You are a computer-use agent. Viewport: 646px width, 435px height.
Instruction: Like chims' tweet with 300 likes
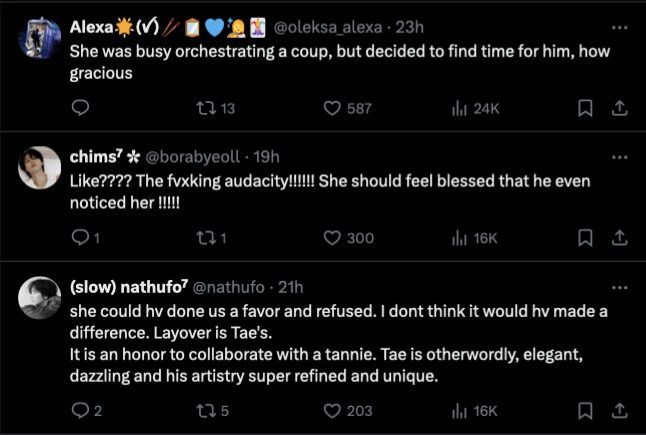333,237
